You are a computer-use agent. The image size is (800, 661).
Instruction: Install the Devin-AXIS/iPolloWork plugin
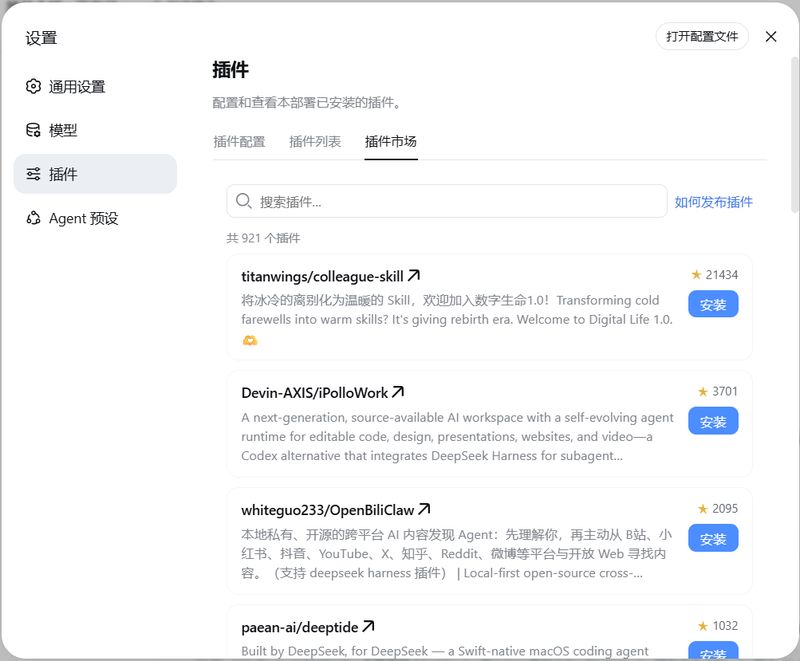713,421
